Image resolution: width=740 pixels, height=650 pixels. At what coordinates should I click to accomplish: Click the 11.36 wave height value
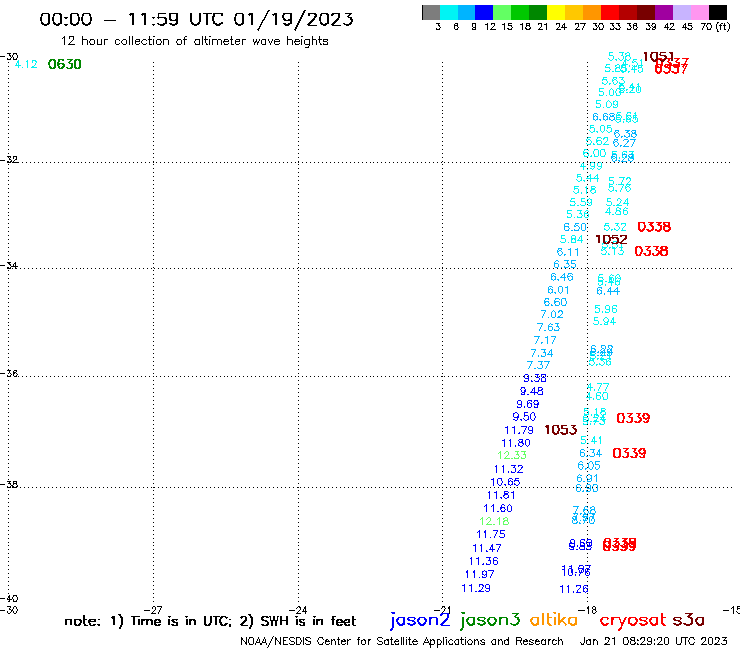[484, 561]
